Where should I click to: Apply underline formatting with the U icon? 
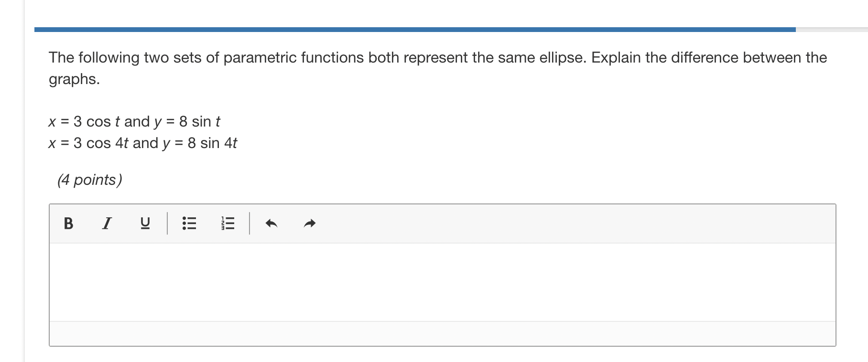pos(145,223)
